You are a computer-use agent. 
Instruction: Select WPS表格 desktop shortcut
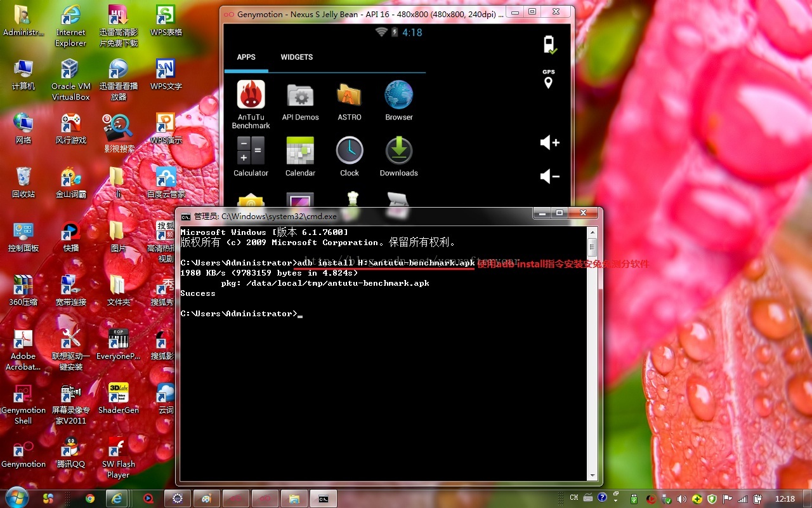pyautogui.click(x=166, y=21)
